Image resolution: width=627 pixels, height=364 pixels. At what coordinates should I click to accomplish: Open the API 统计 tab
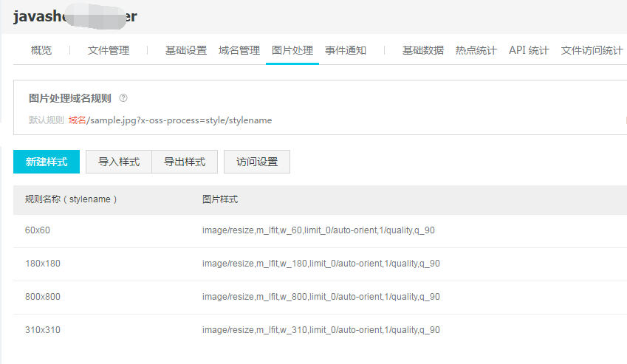click(x=529, y=50)
